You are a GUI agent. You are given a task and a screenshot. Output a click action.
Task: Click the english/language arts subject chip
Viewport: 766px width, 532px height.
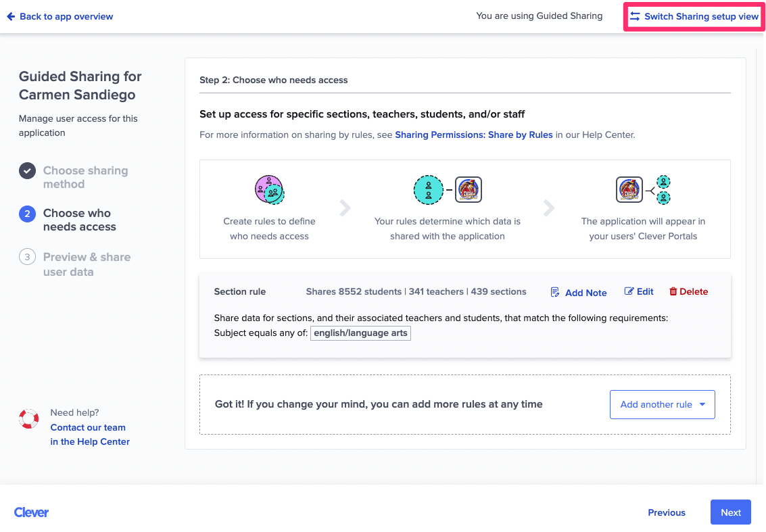click(x=360, y=333)
